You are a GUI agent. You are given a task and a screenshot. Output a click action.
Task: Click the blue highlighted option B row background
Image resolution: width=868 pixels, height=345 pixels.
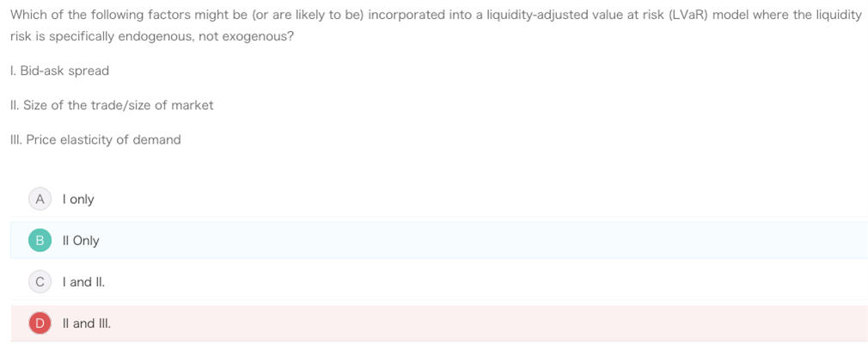439,240
